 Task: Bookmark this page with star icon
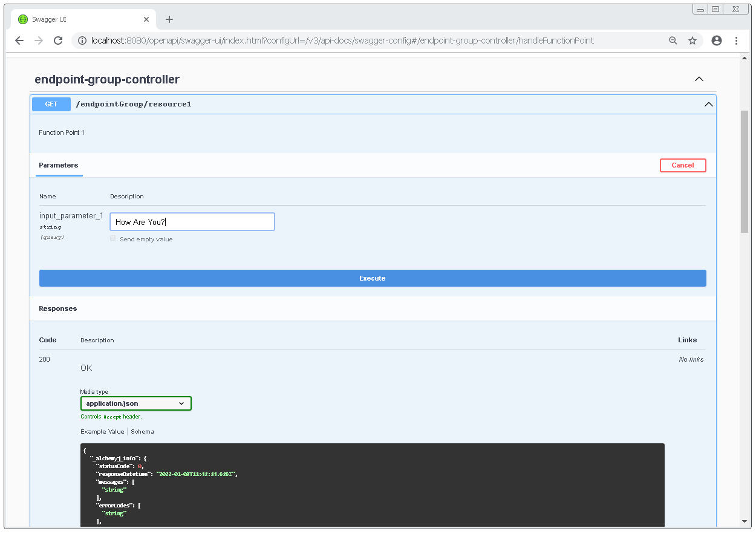click(x=692, y=41)
